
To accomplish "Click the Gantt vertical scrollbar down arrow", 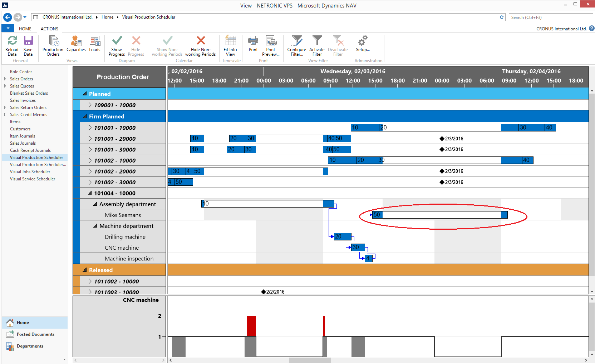I will [592, 291].
